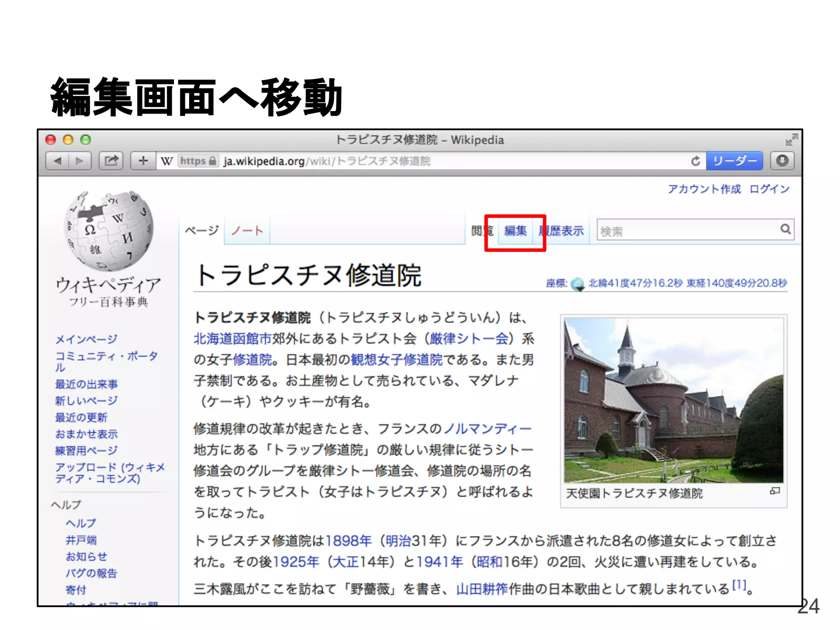This screenshot has height=630, width=840.
Task: Click the 座標 label link
Action: (556, 283)
